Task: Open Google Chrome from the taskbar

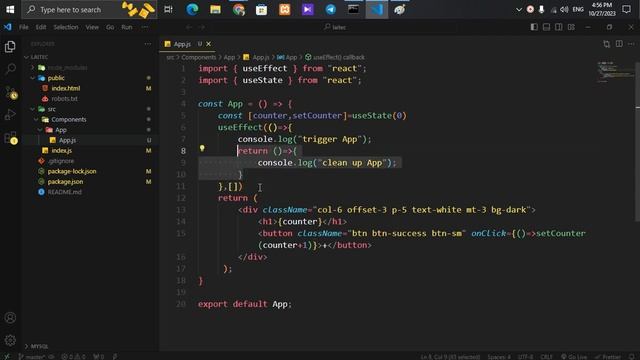Action: point(239,9)
